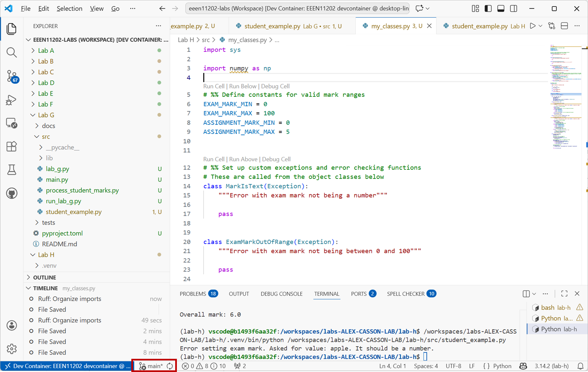Expand the Lab A folder
This screenshot has width=588, height=372.
click(46, 50)
